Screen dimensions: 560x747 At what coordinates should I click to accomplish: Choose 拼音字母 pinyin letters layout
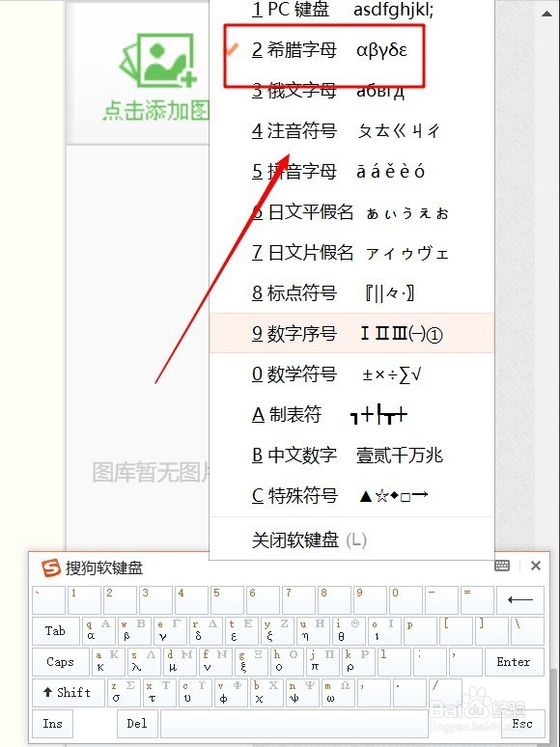point(351,171)
